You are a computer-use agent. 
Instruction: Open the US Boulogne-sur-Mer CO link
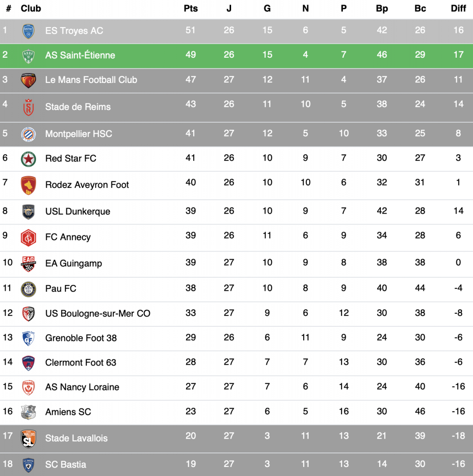point(98,313)
